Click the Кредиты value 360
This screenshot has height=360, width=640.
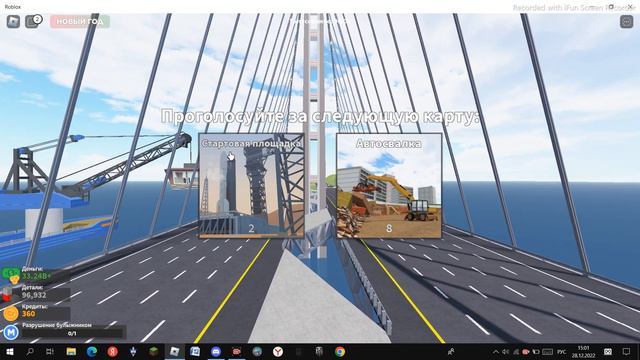click(x=29, y=313)
